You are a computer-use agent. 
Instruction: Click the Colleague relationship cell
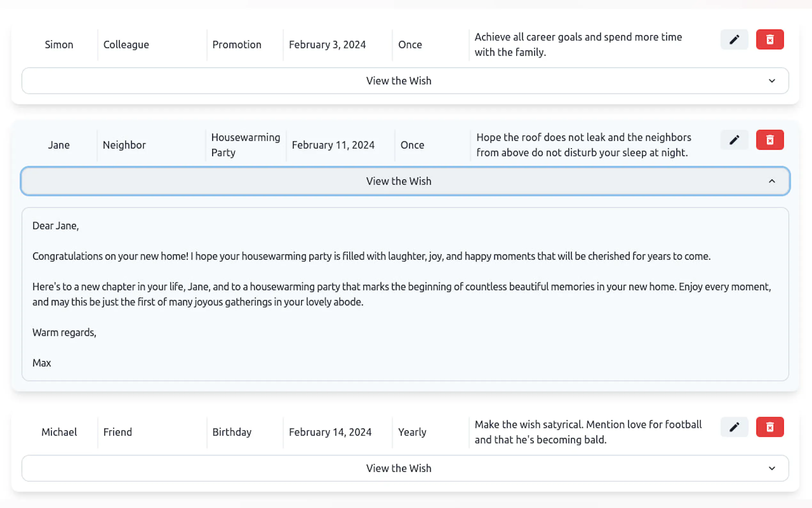tap(126, 45)
